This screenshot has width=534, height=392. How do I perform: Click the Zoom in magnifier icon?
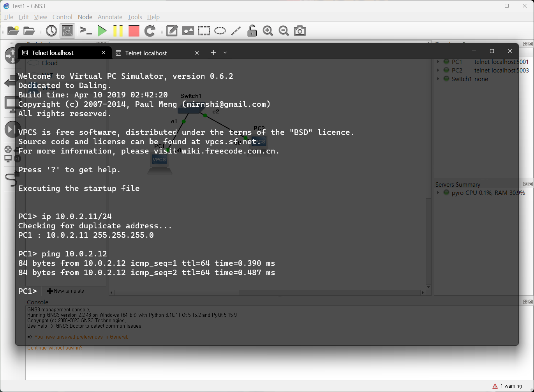(x=268, y=31)
